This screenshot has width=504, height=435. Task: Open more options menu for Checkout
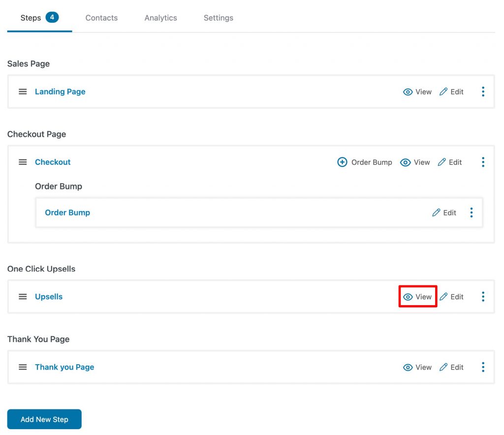483,162
